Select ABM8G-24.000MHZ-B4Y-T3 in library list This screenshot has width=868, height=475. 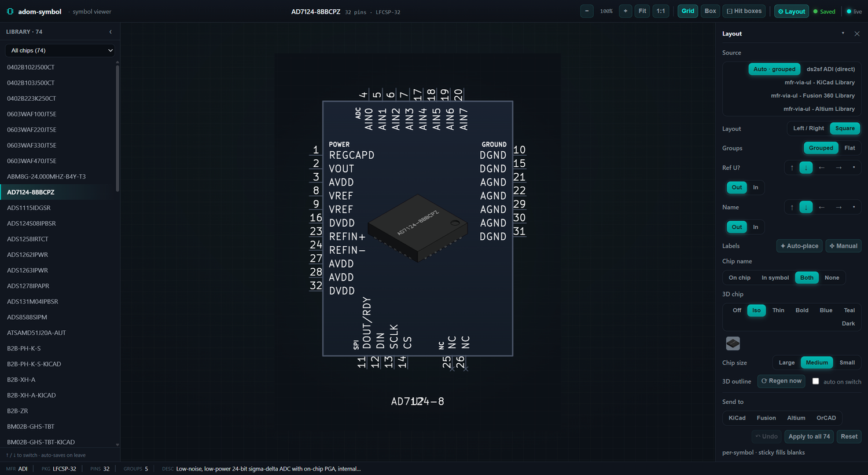point(58,177)
